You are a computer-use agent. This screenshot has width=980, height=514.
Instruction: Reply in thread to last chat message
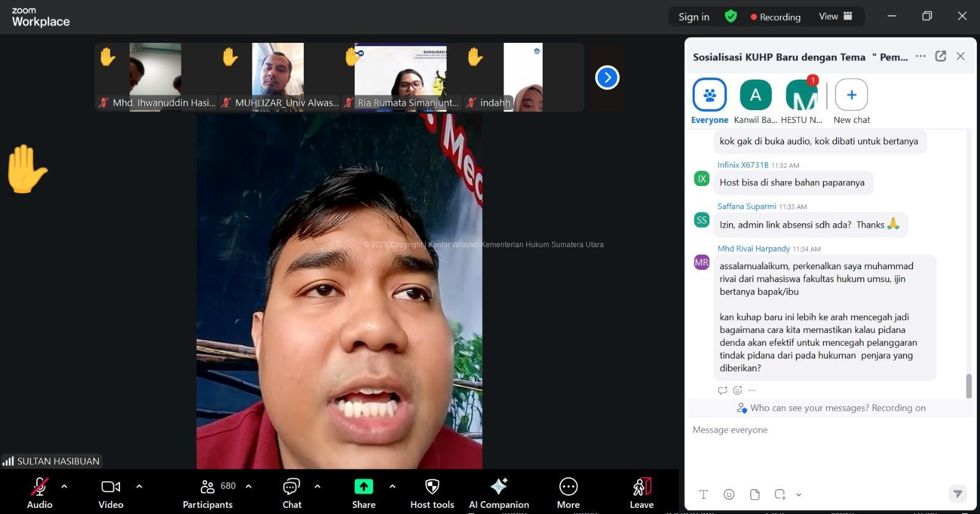(x=723, y=390)
